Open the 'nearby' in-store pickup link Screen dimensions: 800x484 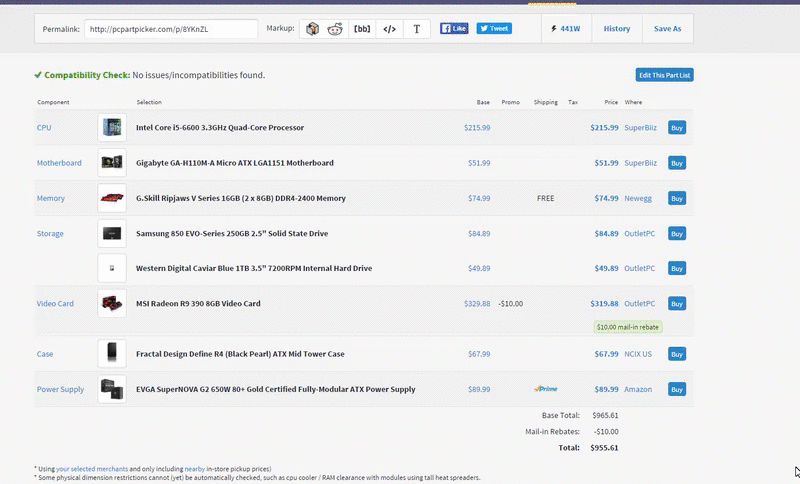click(x=194, y=469)
